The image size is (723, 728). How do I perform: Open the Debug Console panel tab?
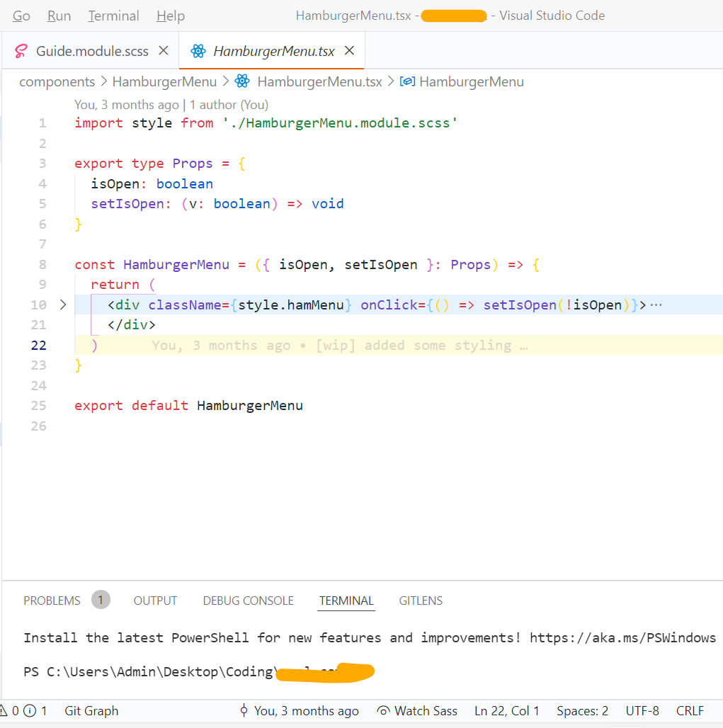248,601
